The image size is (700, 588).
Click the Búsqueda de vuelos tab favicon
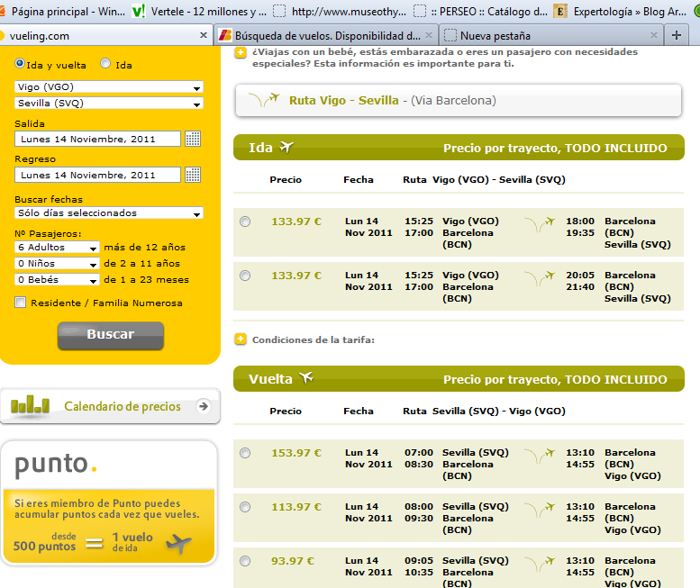(225, 35)
